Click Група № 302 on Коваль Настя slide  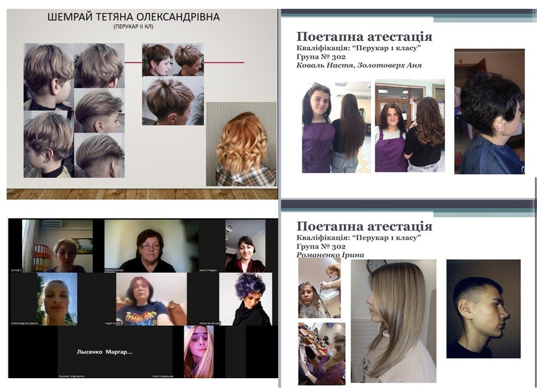point(321,57)
